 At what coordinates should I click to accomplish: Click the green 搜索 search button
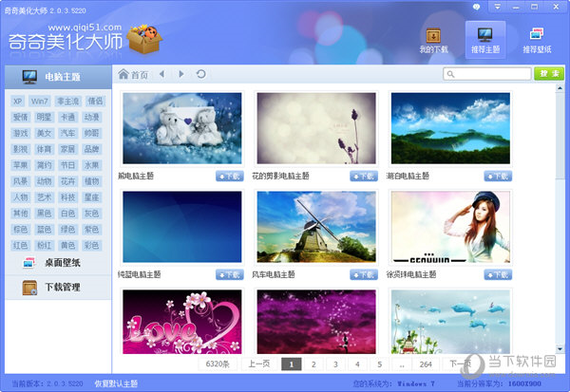point(548,74)
